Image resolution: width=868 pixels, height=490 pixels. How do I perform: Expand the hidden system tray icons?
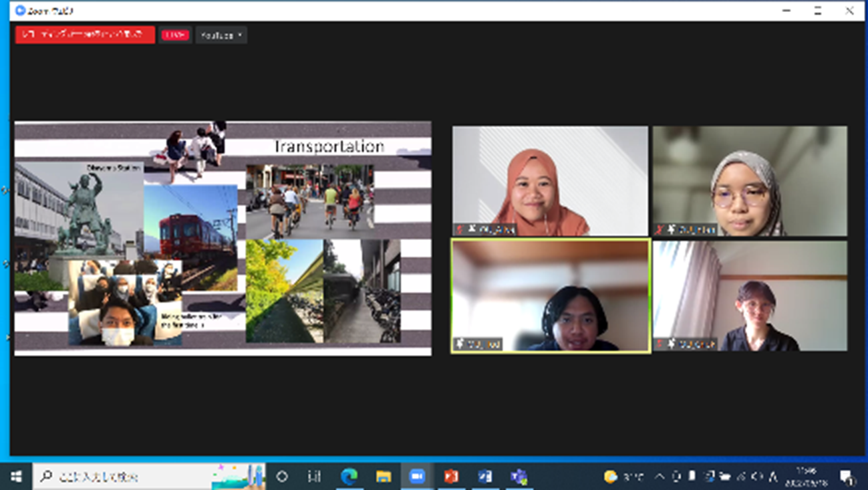(x=659, y=477)
